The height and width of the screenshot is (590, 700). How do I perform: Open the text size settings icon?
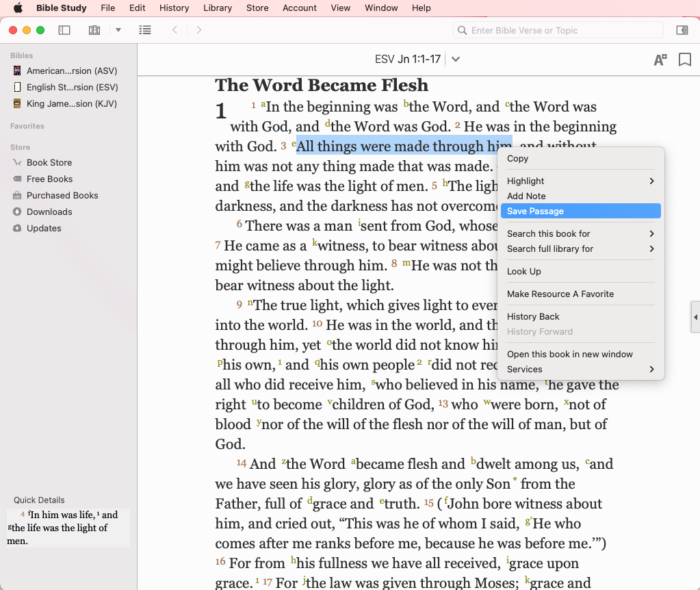pyautogui.click(x=660, y=60)
